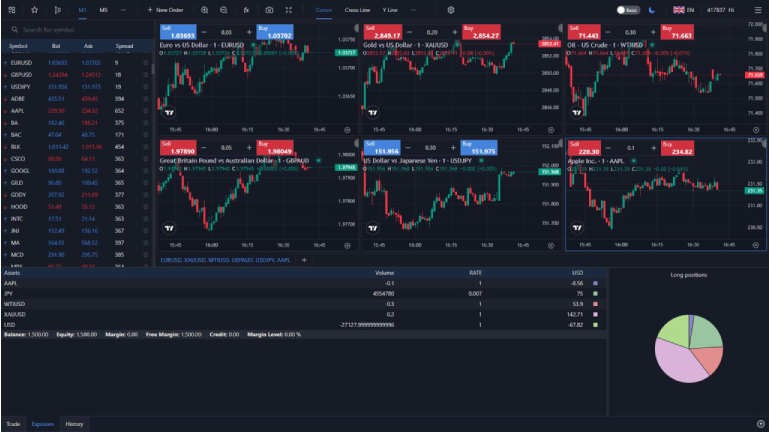Open account 417837 menu
Screen dimensions: 769x432
[720, 10]
